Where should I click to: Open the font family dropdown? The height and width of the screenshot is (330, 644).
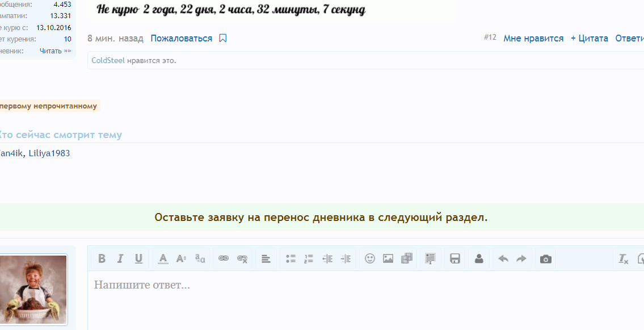(200, 258)
